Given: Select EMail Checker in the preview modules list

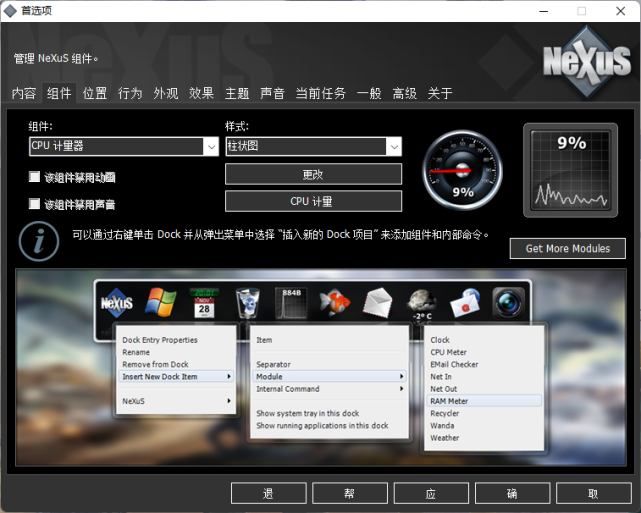Looking at the screenshot, I should pos(484,365).
